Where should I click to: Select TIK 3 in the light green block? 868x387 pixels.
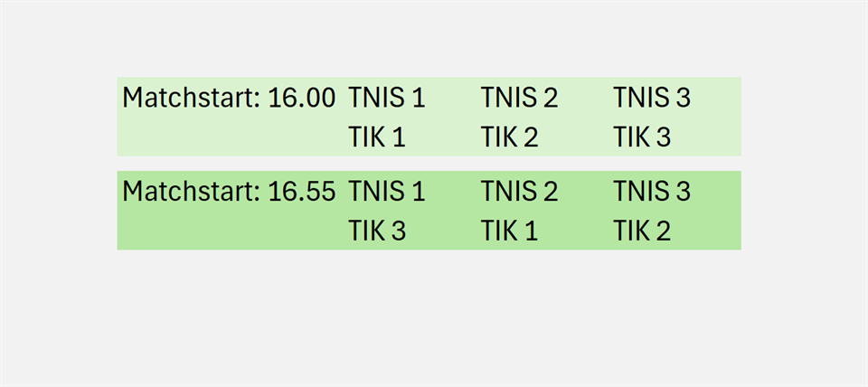[642, 137]
